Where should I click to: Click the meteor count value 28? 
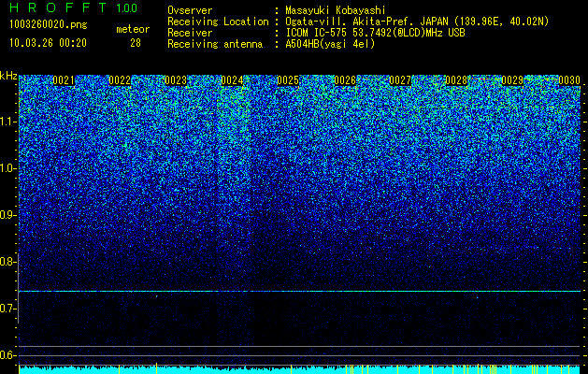click(x=136, y=43)
